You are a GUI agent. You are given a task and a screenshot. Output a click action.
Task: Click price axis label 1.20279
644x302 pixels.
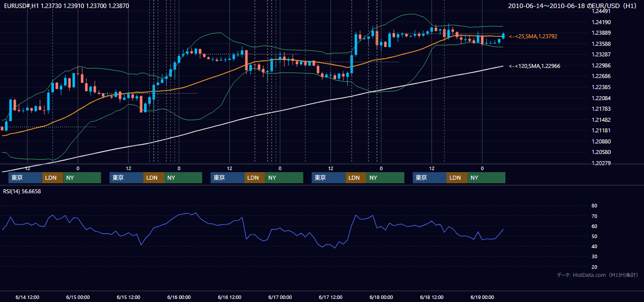(602, 163)
